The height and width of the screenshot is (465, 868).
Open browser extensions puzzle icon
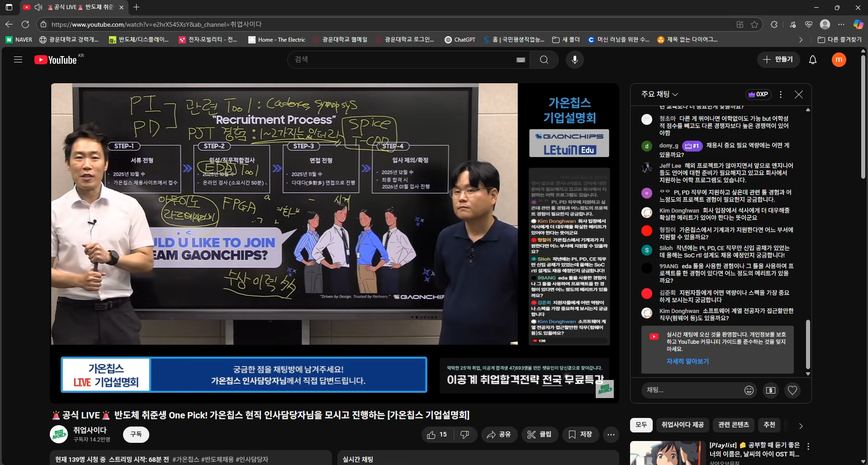[x=774, y=24]
